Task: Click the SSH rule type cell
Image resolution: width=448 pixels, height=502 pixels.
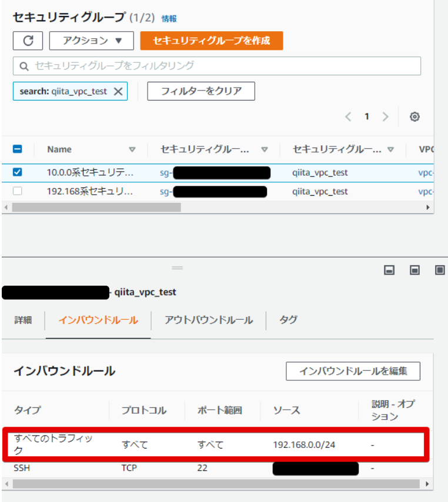Action: pos(22,468)
